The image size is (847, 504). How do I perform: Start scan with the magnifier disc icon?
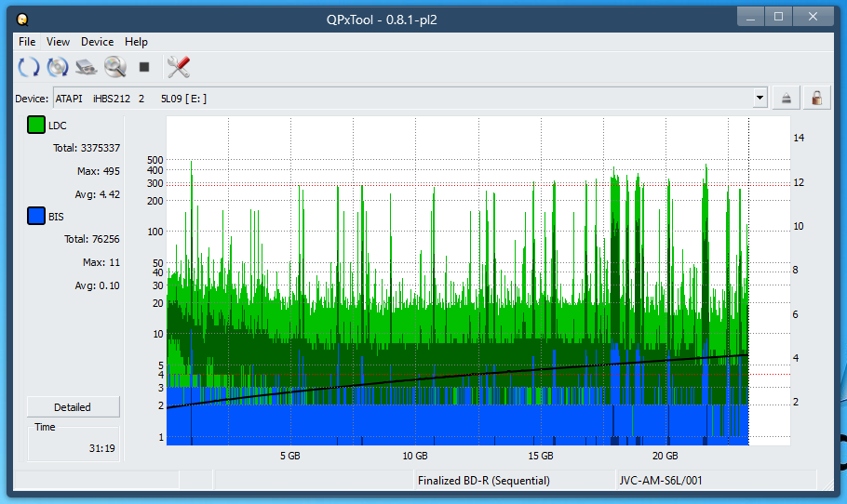114,67
